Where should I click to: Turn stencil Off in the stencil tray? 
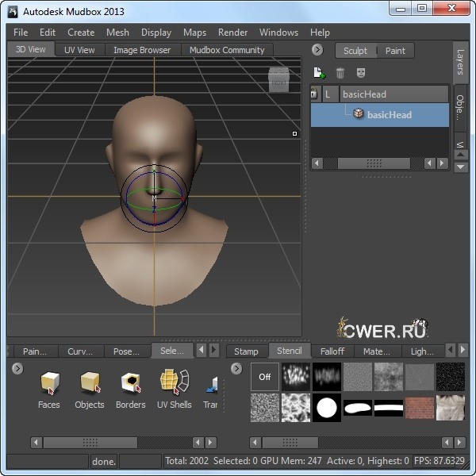(265, 377)
